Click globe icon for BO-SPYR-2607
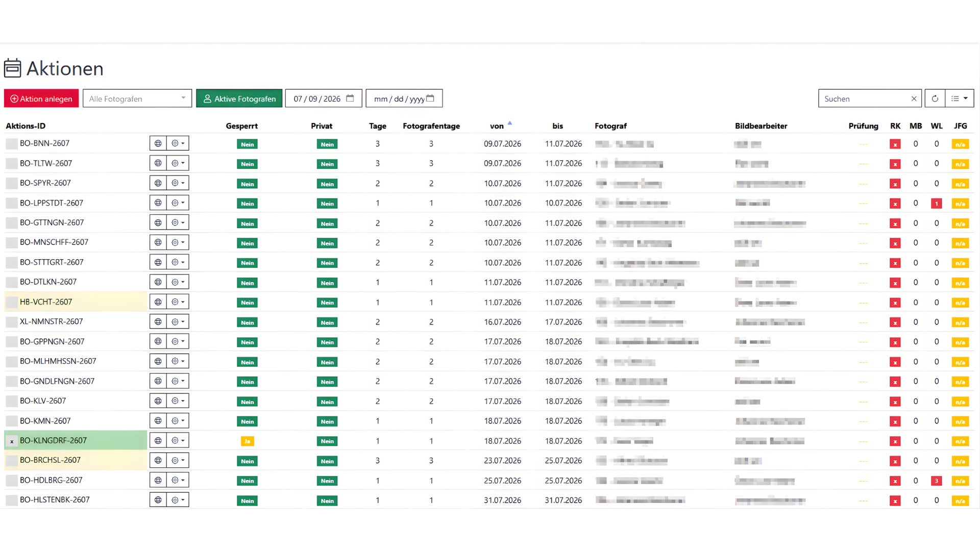 click(x=158, y=183)
